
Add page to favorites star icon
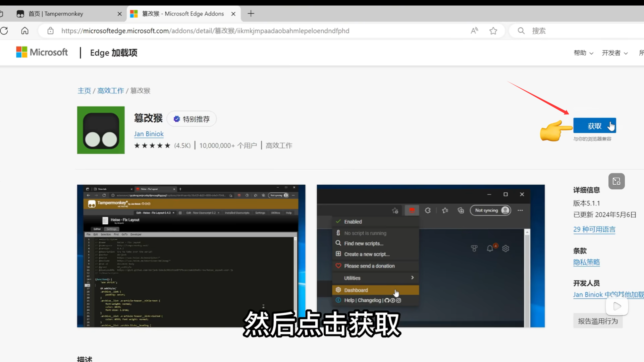493,31
